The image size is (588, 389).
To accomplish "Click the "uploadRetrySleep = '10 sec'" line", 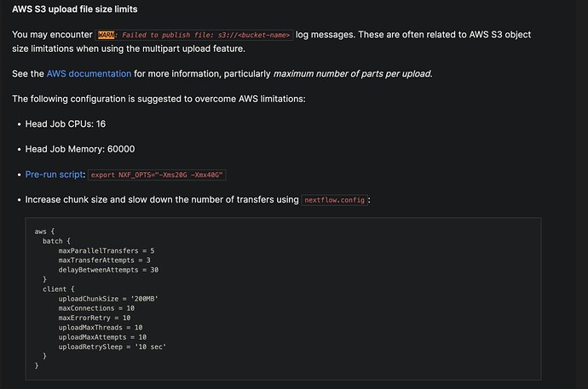I will [x=112, y=346].
